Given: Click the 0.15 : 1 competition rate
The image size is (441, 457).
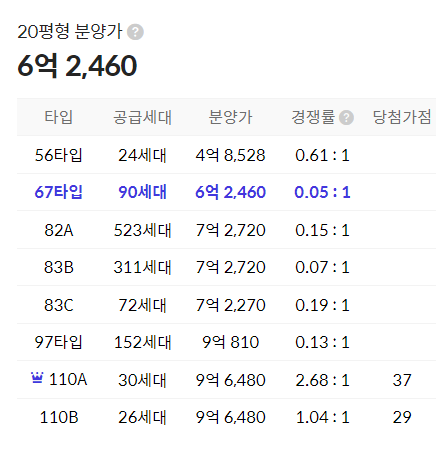Looking at the screenshot, I should 322,230.
